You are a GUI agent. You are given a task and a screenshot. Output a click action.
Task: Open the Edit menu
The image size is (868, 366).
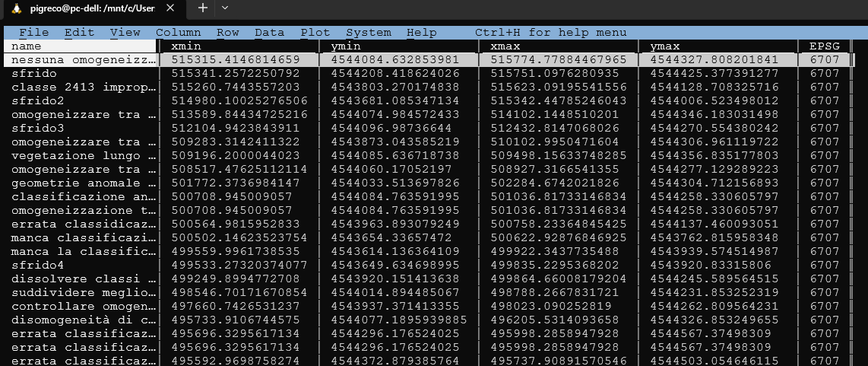pyautogui.click(x=79, y=33)
